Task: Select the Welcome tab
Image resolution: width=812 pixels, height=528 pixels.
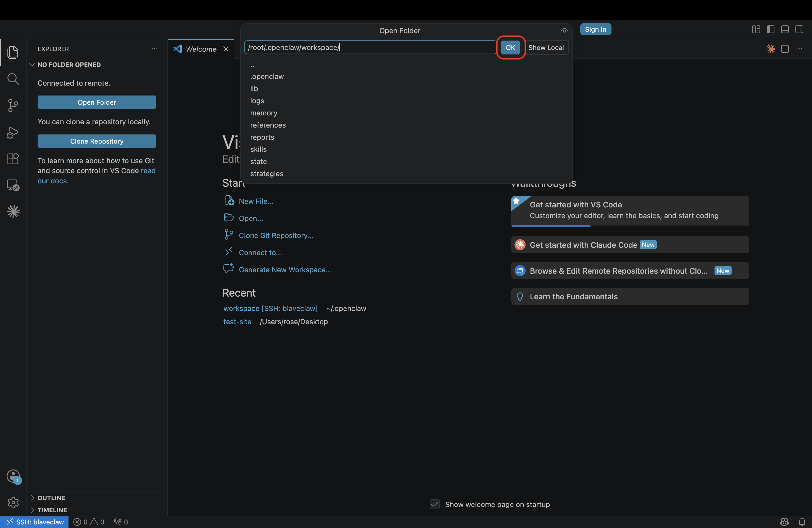Action: [x=201, y=49]
